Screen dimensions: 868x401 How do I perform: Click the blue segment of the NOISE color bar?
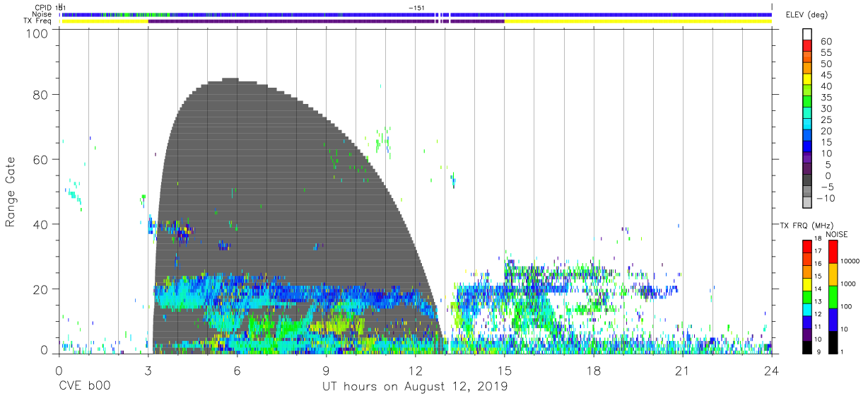(x=833, y=320)
